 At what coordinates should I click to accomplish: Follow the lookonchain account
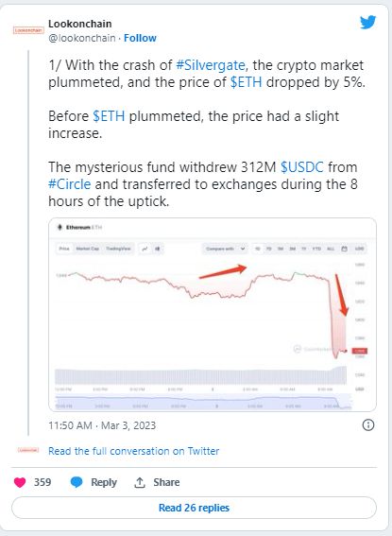[140, 38]
